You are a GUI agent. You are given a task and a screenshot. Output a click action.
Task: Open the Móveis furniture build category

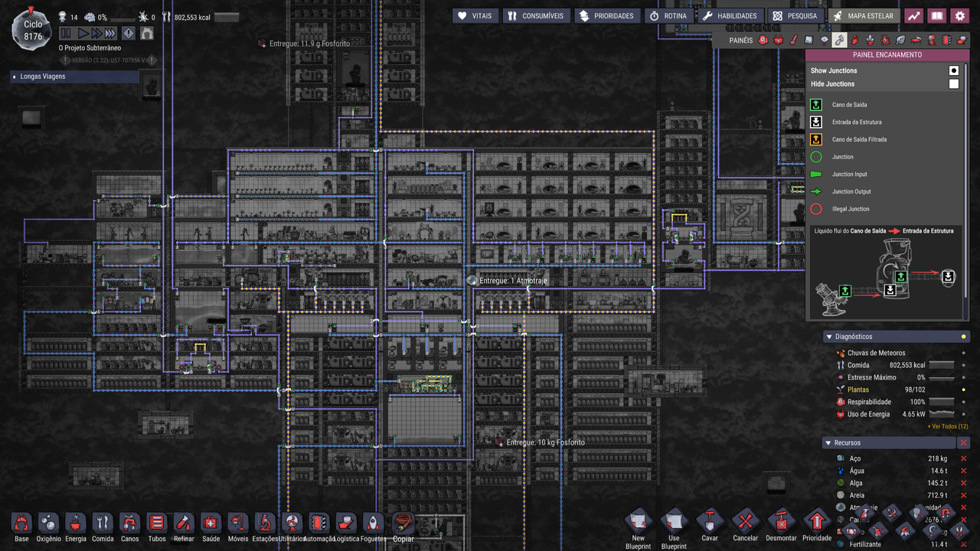point(238,527)
